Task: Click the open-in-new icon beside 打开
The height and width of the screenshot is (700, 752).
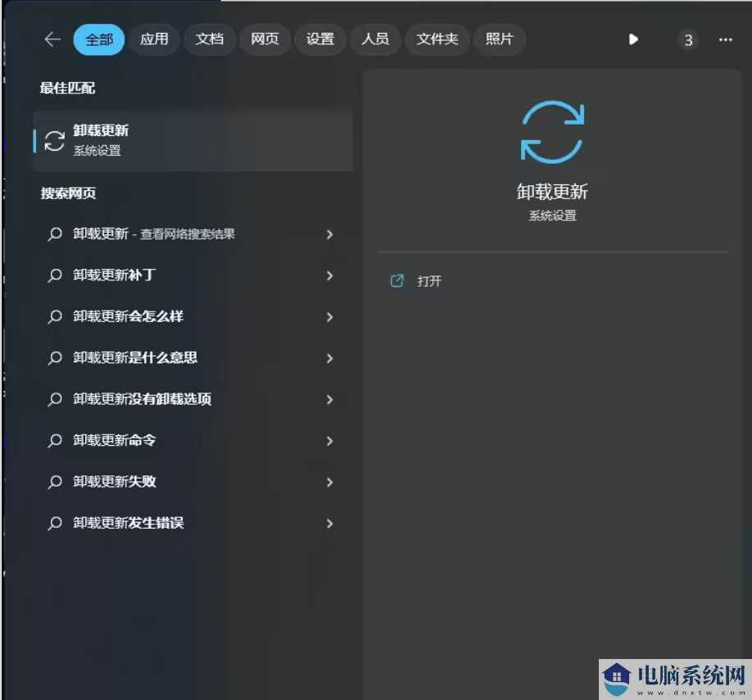Action: [397, 280]
